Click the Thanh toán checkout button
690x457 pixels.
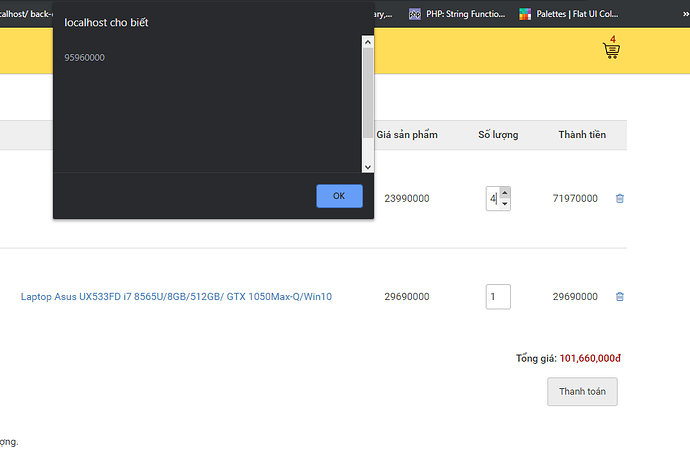click(x=582, y=392)
